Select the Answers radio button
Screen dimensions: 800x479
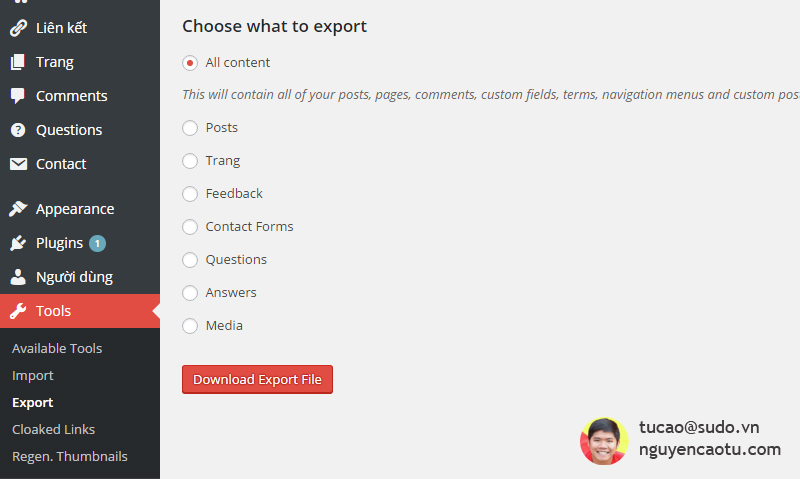click(190, 293)
